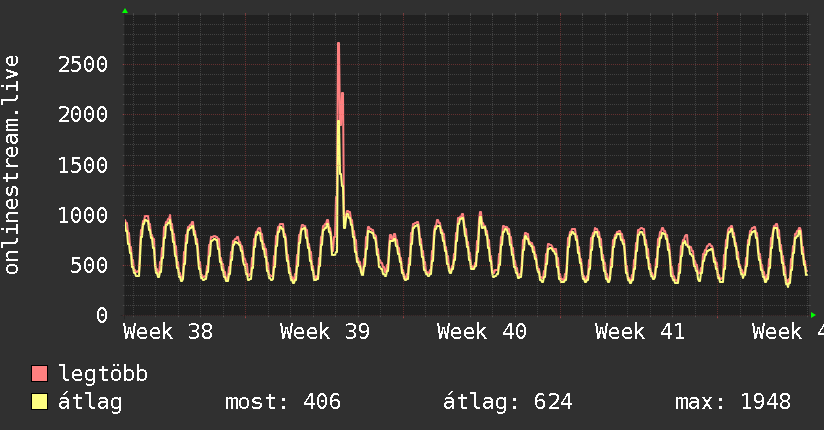824x430 pixels.
Task: Click the tall red spike peak in Week 39
Action: pos(338,44)
